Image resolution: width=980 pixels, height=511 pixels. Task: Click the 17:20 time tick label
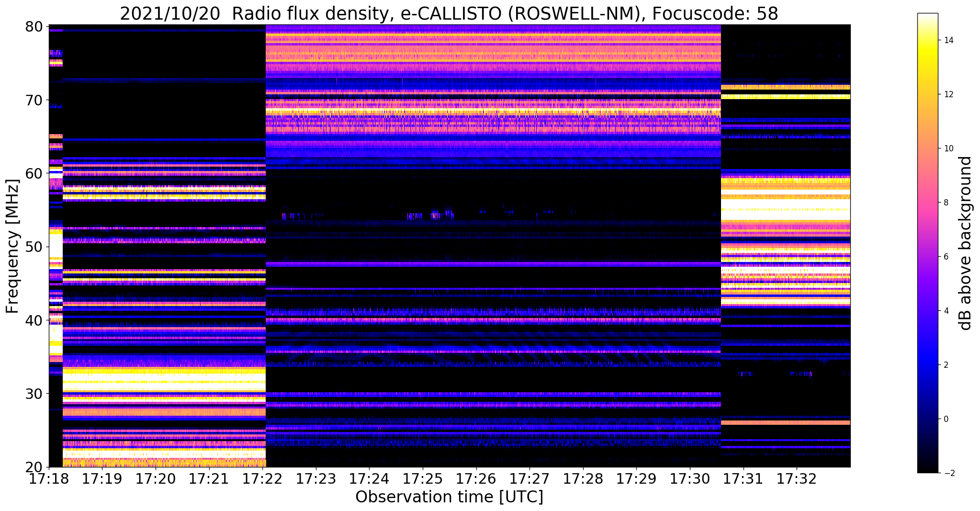(x=156, y=479)
